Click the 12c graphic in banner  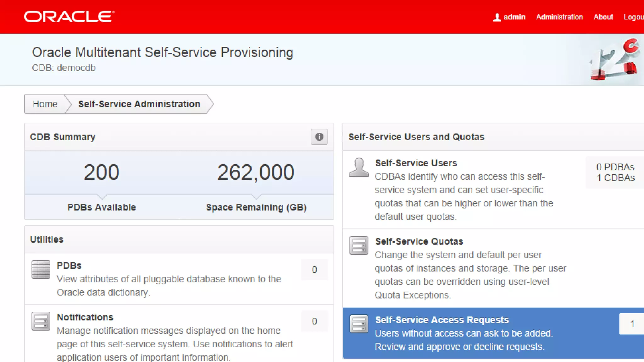coord(613,60)
